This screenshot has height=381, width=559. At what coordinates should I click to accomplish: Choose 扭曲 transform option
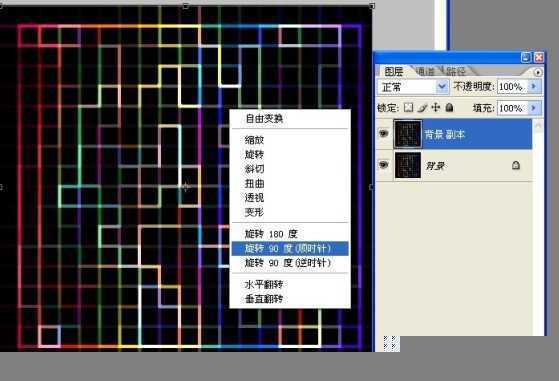point(254,184)
